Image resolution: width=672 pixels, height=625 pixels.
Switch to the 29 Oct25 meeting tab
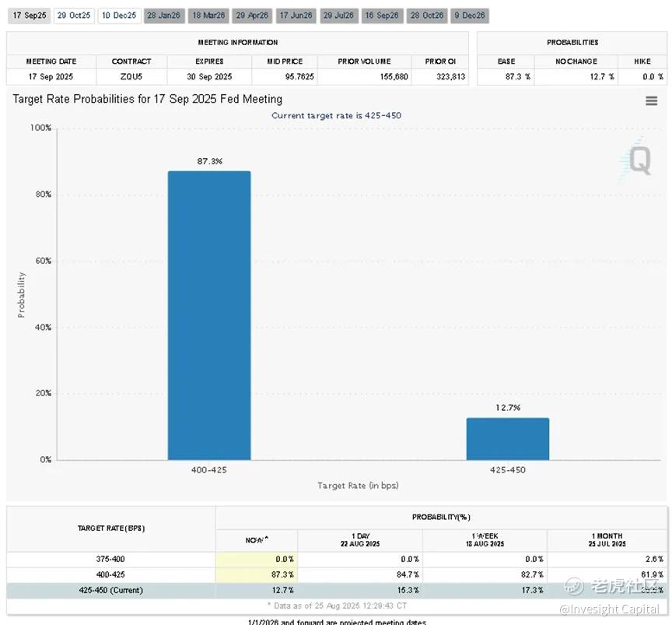coord(74,16)
